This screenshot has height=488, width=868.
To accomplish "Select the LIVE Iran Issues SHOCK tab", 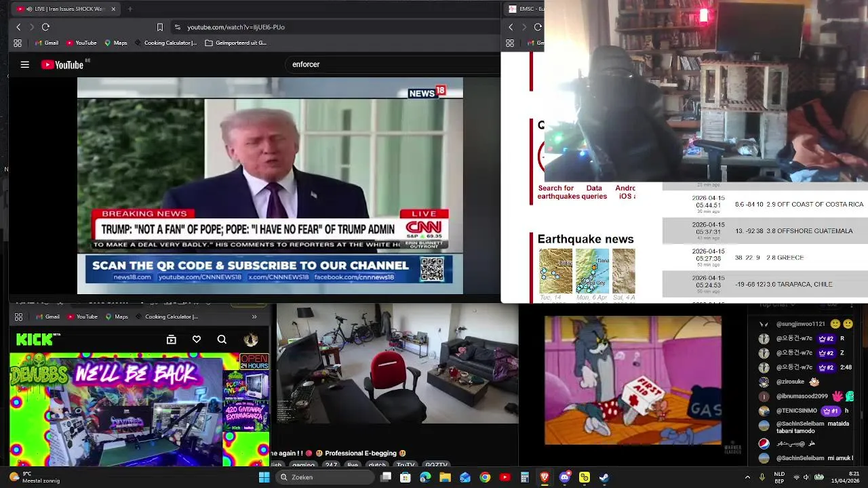I will click(64, 9).
